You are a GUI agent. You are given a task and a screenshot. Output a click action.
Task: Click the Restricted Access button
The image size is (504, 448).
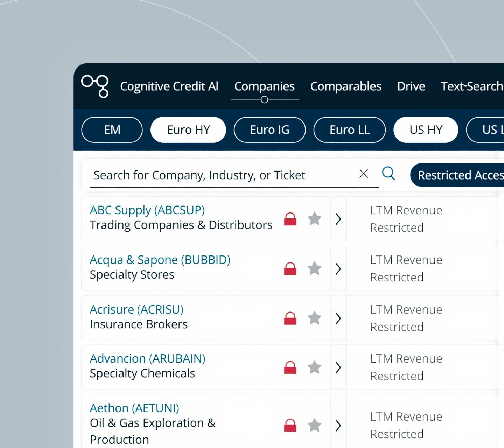point(457,175)
